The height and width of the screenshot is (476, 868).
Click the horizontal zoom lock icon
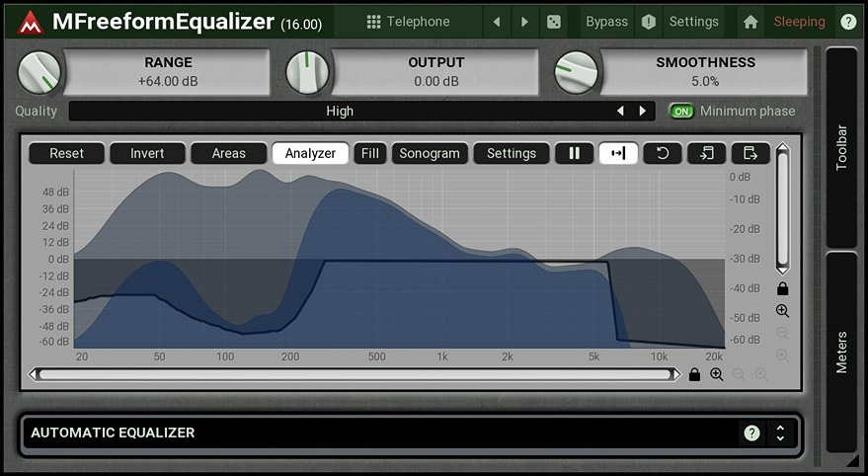(x=694, y=374)
